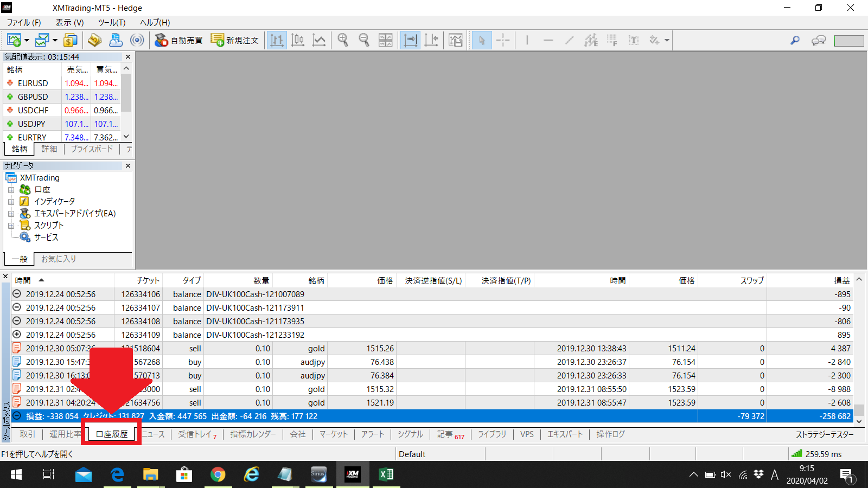
Task: Open the tile windows grid icon
Action: pos(385,40)
